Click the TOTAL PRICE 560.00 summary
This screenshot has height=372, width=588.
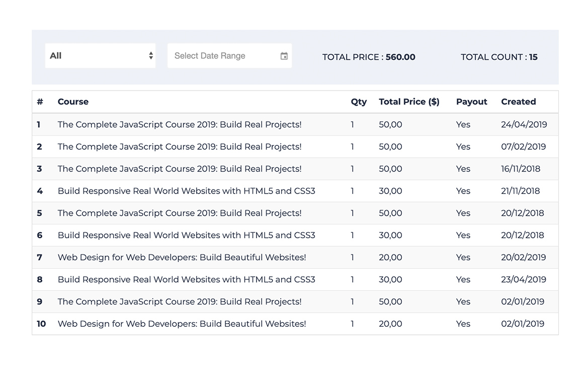[369, 57]
